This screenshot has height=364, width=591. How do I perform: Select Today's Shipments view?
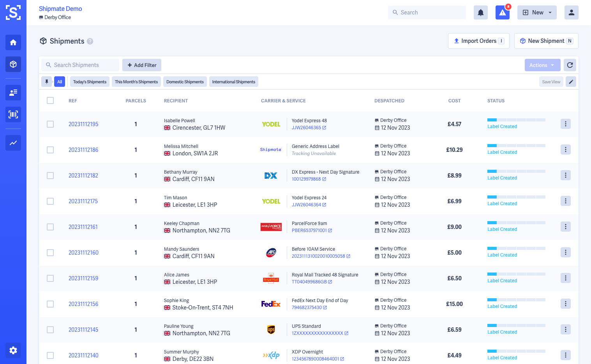pos(90,82)
